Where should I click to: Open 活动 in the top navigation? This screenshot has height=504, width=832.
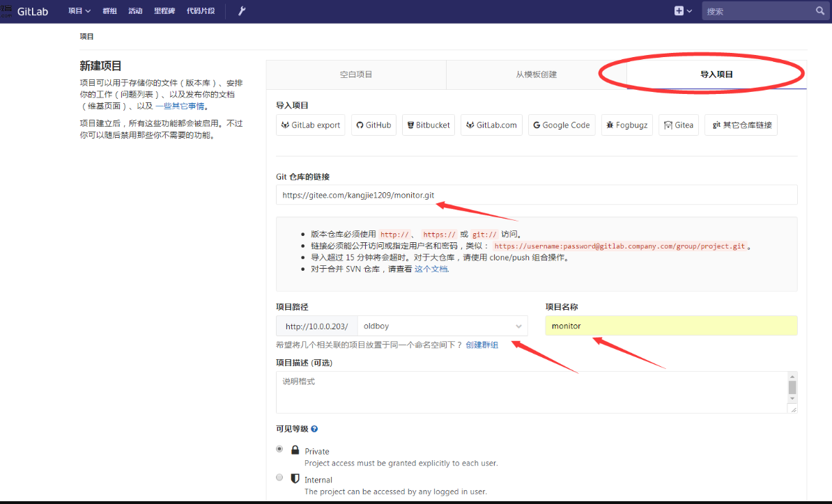click(x=135, y=10)
